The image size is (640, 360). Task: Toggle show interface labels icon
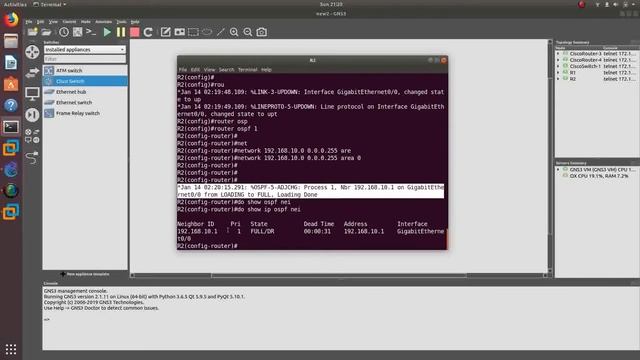[77, 32]
